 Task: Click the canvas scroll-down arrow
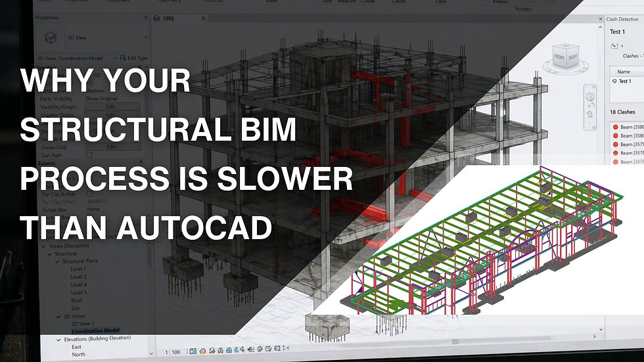[x=601, y=329]
